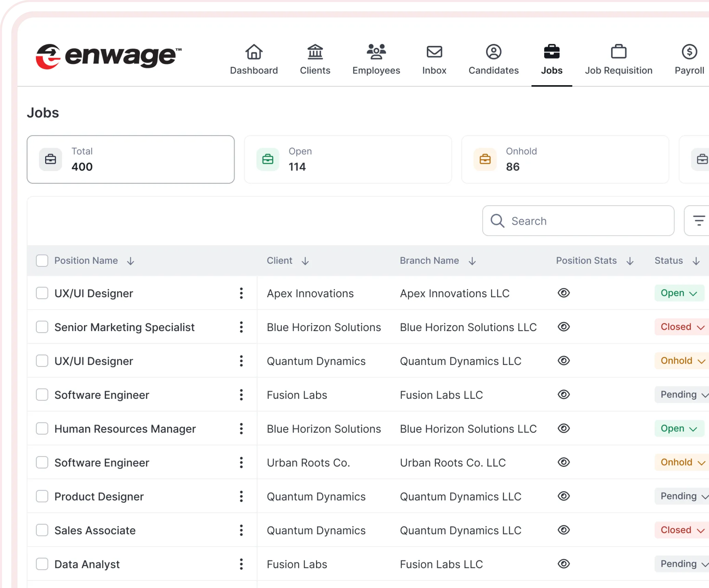The width and height of the screenshot is (709, 588).
Task: Go to Candidates via person icon
Action: 493,52
